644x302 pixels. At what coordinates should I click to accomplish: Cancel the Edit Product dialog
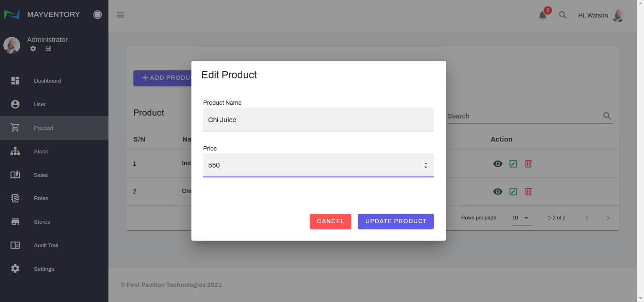pyautogui.click(x=330, y=221)
